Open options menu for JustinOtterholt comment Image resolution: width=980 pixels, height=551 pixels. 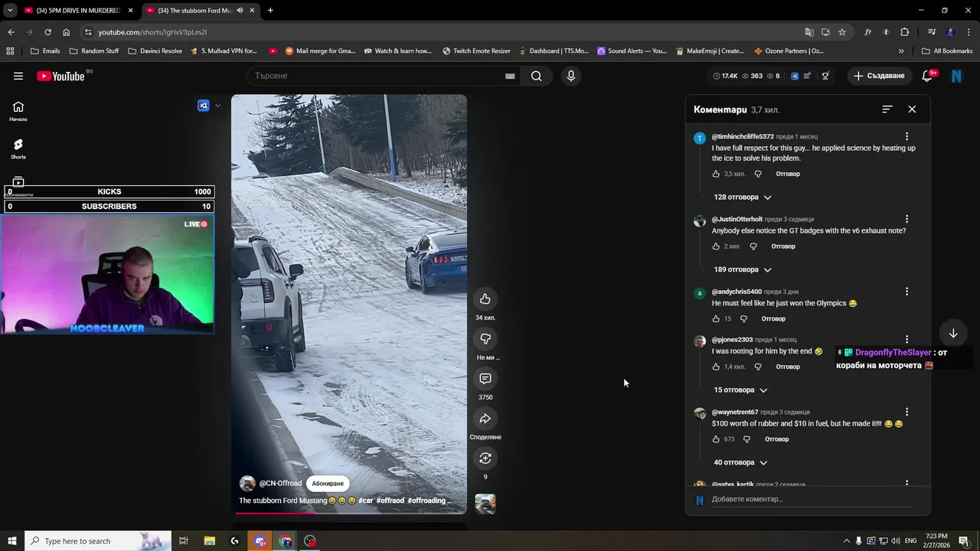click(x=906, y=220)
